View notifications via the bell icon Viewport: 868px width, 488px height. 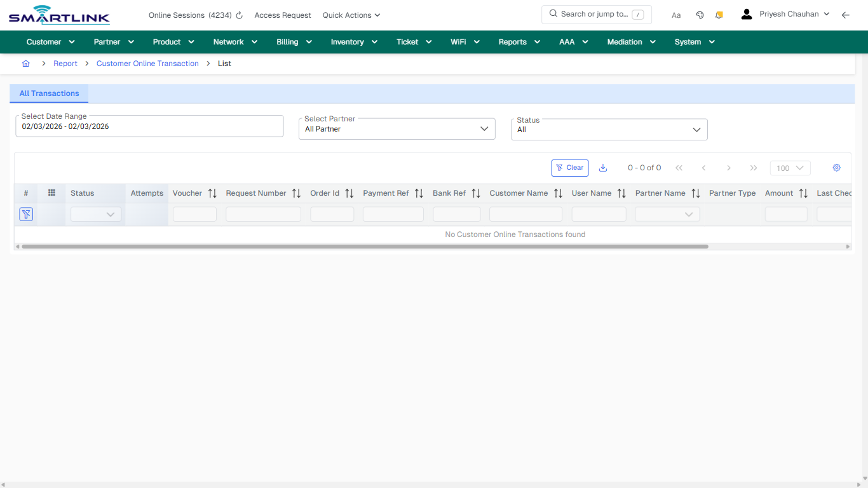(719, 15)
